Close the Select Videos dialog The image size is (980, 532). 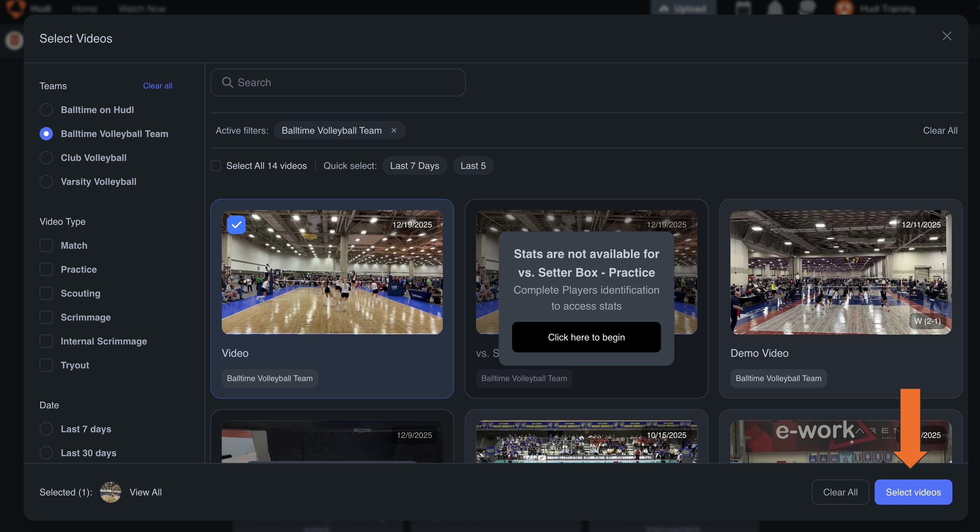coord(946,36)
